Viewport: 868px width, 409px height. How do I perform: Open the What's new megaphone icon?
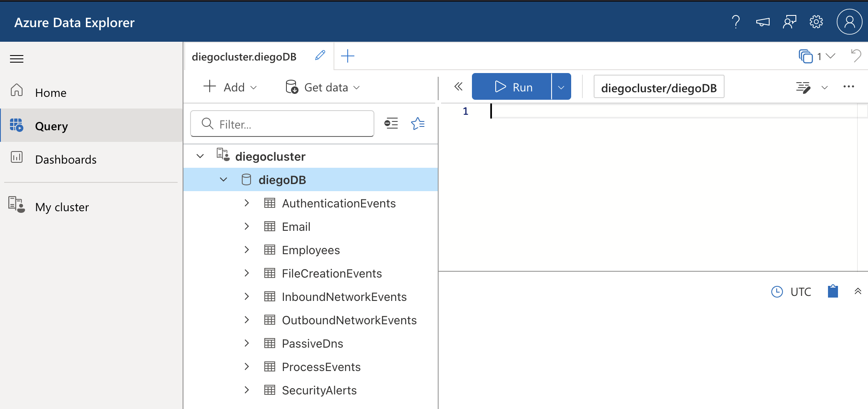763,22
